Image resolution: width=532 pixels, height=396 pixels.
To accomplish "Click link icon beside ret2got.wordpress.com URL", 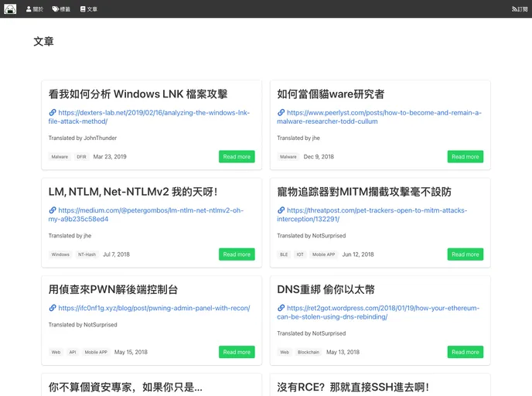I will 281,308.
